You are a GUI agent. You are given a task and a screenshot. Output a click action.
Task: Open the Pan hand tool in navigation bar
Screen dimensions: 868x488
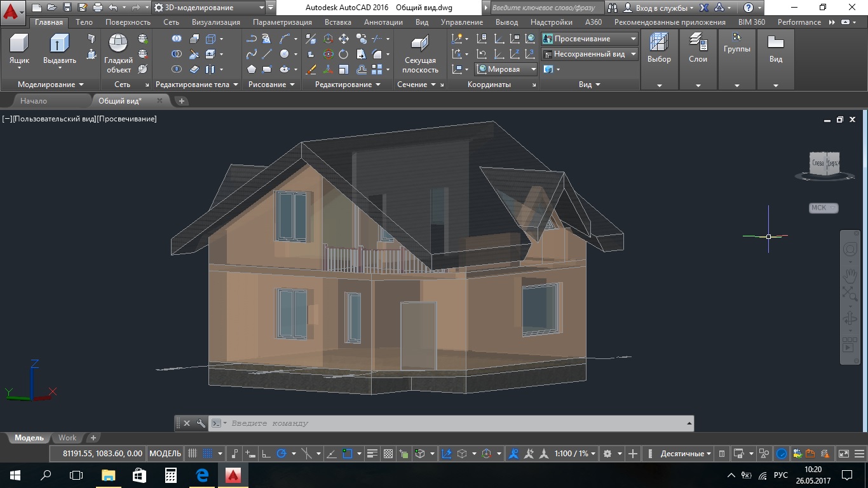[x=850, y=274]
